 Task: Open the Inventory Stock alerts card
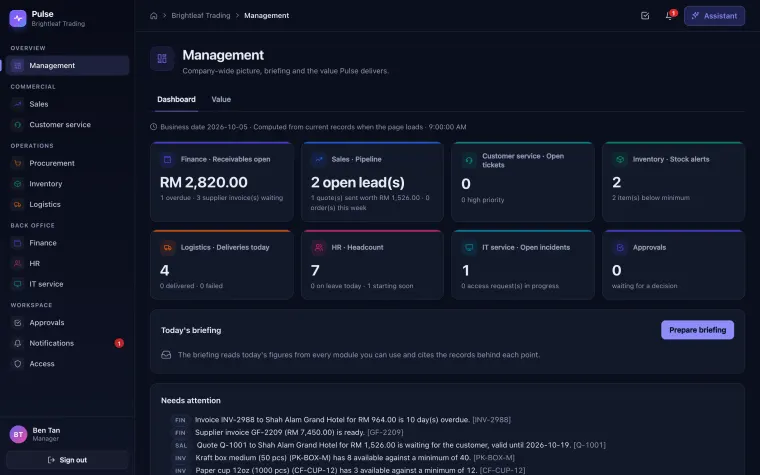click(673, 182)
